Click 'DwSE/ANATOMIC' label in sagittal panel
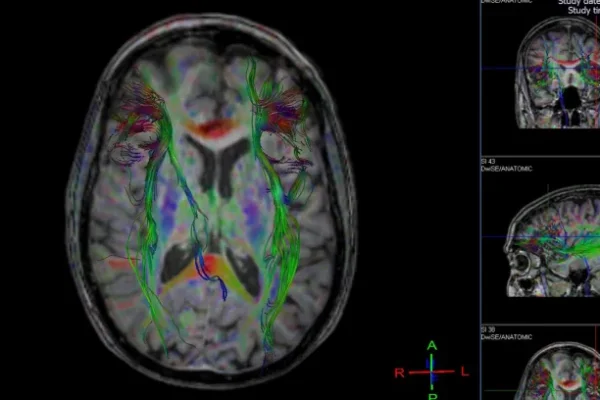Screen dimensions: 600x400 [x=505, y=168]
